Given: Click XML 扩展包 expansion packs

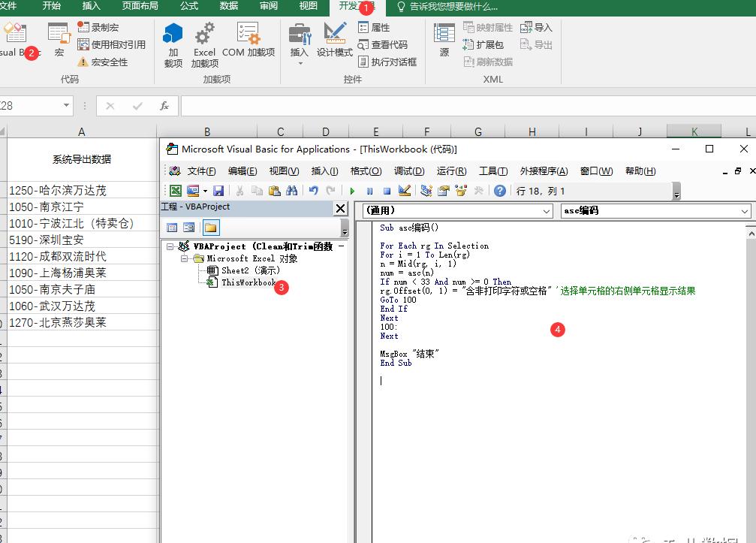Looking at the screenshot, I should pos(483,45).
